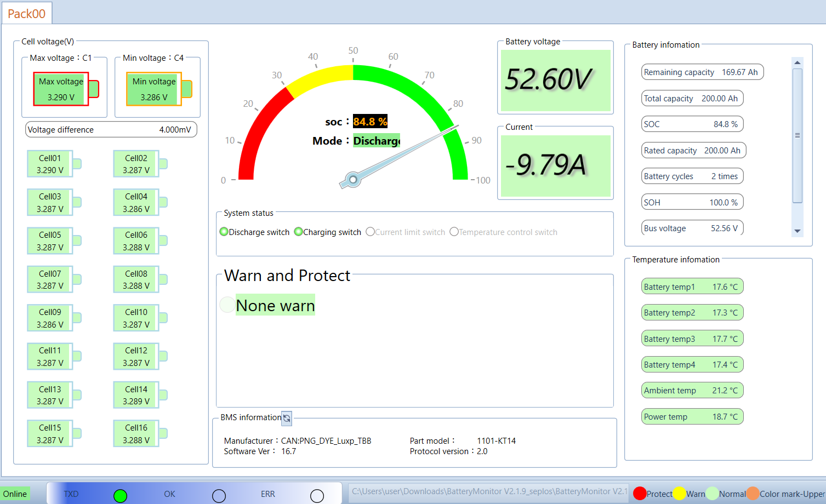Image resolution: width=826 pixels, height=504 pixels.
Task: Click the Battery information scrollbar thumb
Action: 797,135
